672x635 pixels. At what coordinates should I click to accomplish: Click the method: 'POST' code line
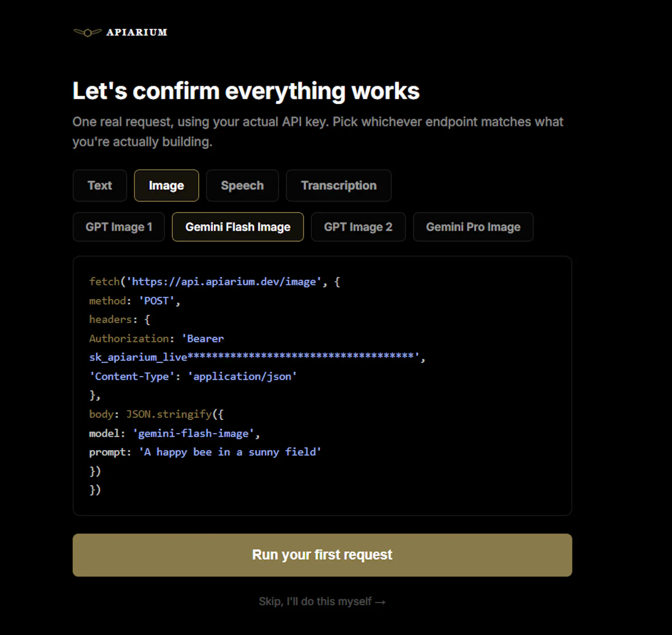coord(135,301)
